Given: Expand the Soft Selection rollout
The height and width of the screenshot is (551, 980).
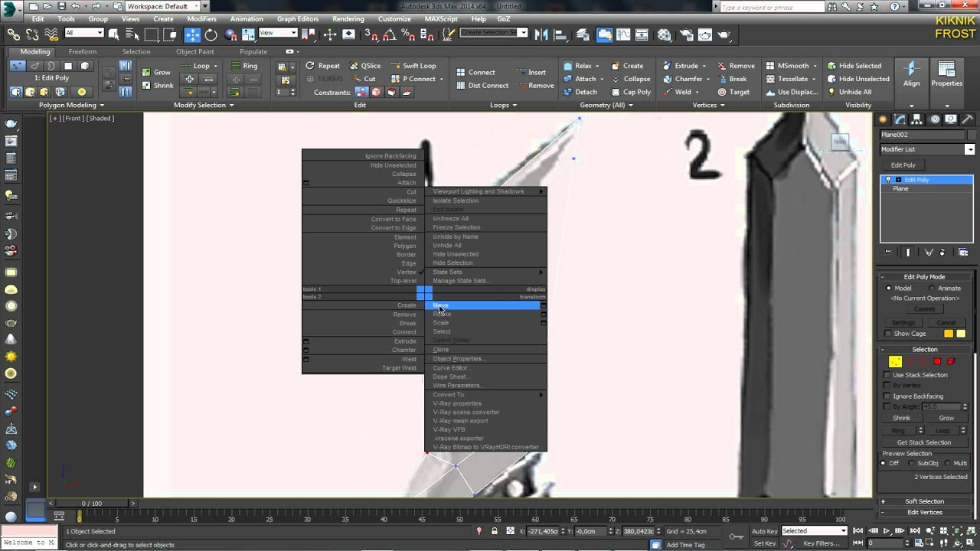Looking at the screenshot, I should (925, 501).
